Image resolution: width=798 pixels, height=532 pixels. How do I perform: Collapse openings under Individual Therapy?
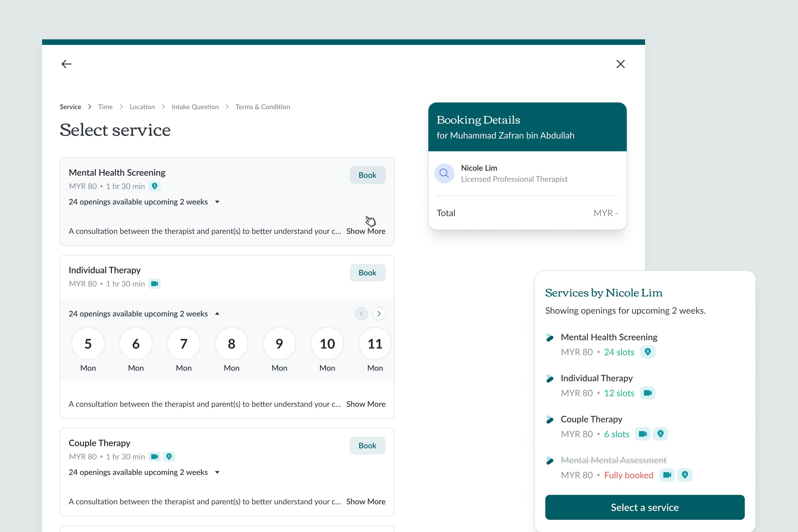point(217,313)
